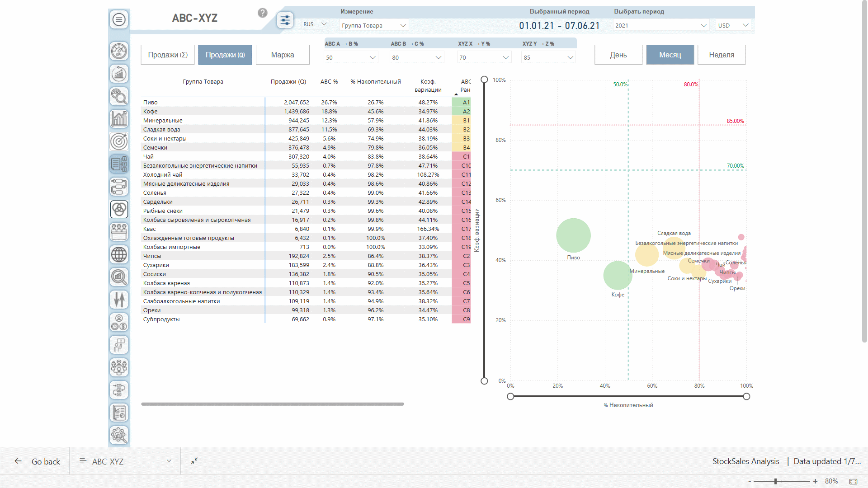
Task: Set period granularity to Неделя
Action: click(x=721, y=55)
